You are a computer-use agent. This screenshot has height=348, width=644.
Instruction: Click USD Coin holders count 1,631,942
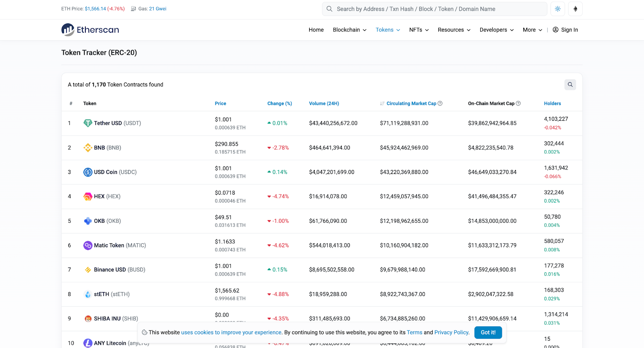(x=556, y=168)
